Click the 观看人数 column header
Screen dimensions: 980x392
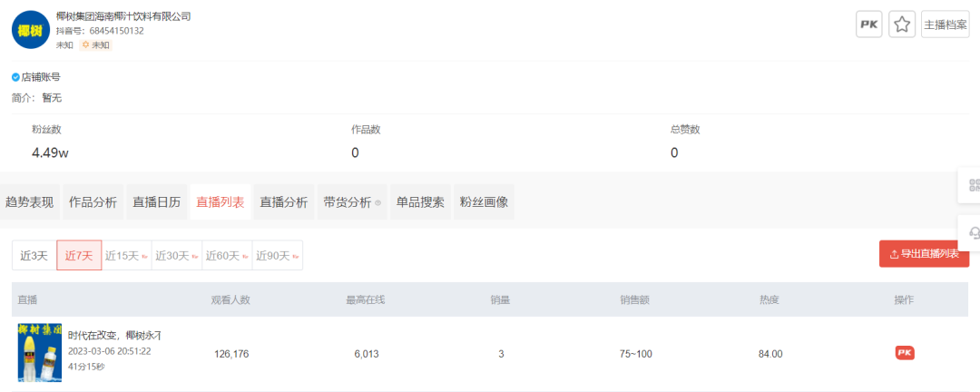230,299
